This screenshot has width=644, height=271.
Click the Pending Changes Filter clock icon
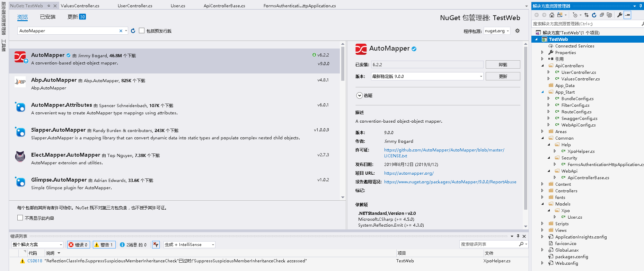[x=575, y=15]
